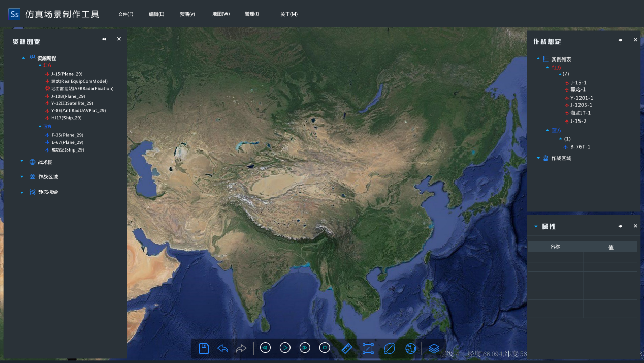Collapse the 实例列表 tree node

click(538, 59)
